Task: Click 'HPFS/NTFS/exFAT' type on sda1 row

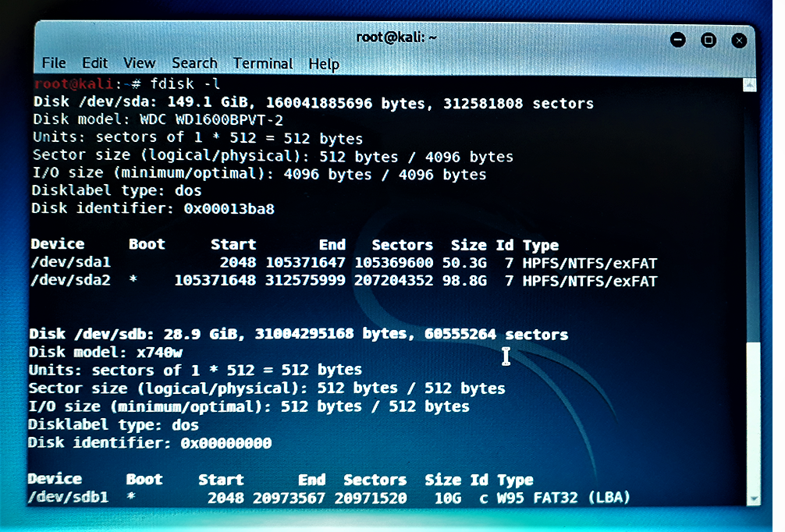Action: click(590, 263)
